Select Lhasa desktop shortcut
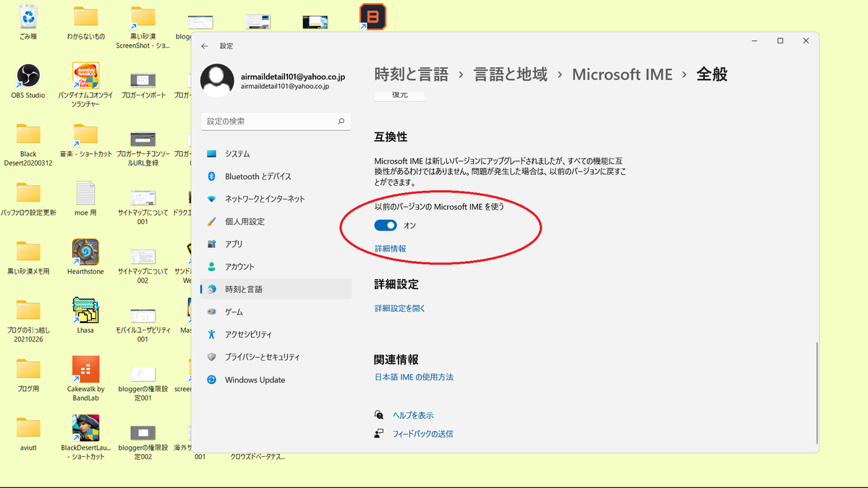Screen dimensions: 868x488 click(x=85, y=315)
